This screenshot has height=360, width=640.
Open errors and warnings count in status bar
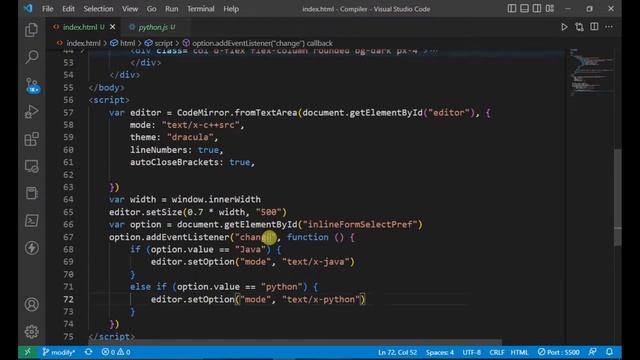tap(116, 352)
